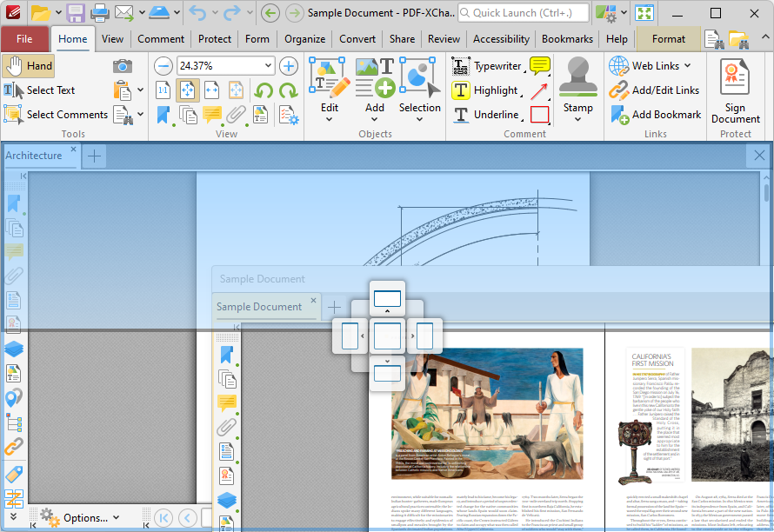The height and width of the screenshot is (532, 774).
Task: Activate the Select Comments tool
Action: 56,115
